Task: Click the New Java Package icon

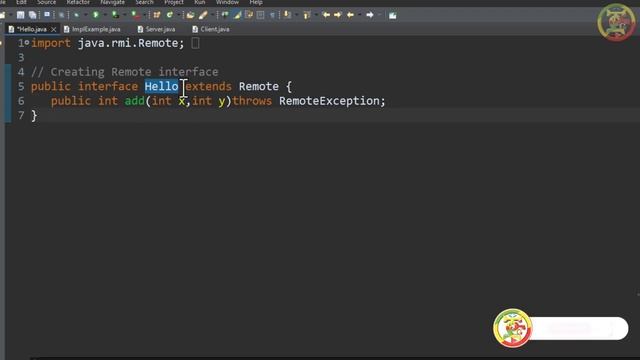Action: (x=157, y=15)
